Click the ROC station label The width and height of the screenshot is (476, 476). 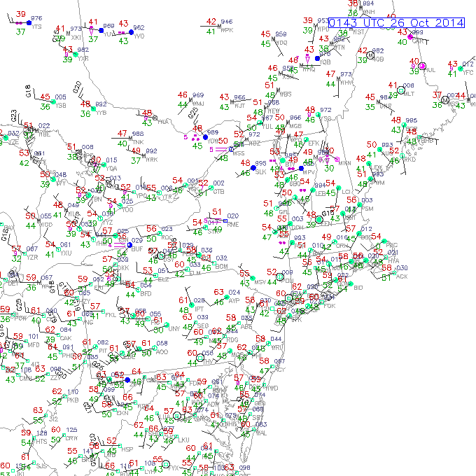(167, 237)
